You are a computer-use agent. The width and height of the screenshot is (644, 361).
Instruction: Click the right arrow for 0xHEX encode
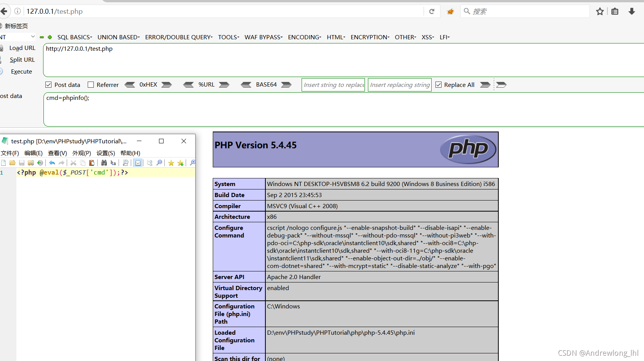[167, 85]
